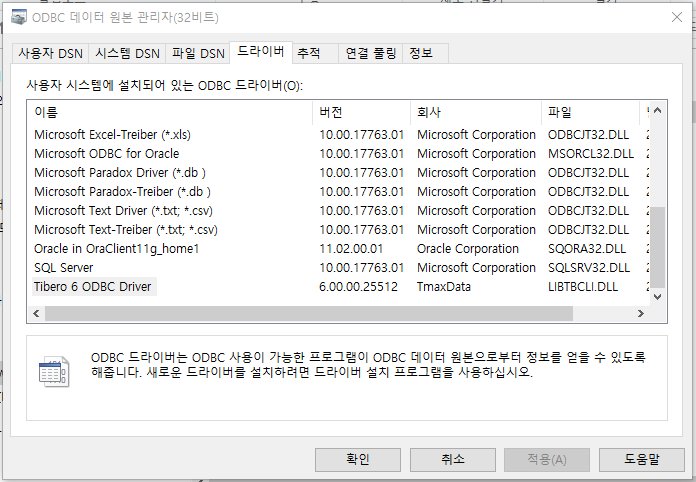Sort drivers by 이름 column header
Viewport: 696px width, 482px height.
(x=170, y=111)
